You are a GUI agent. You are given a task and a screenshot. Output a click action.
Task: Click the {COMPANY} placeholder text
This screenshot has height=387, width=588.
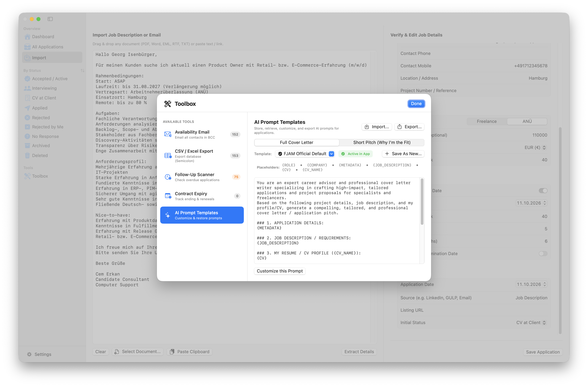point(317,165)
